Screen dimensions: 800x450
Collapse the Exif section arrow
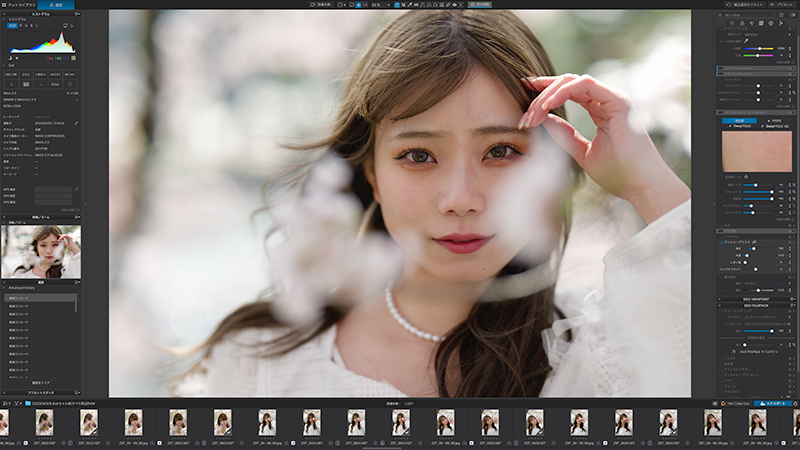click(x=4, y=65)
